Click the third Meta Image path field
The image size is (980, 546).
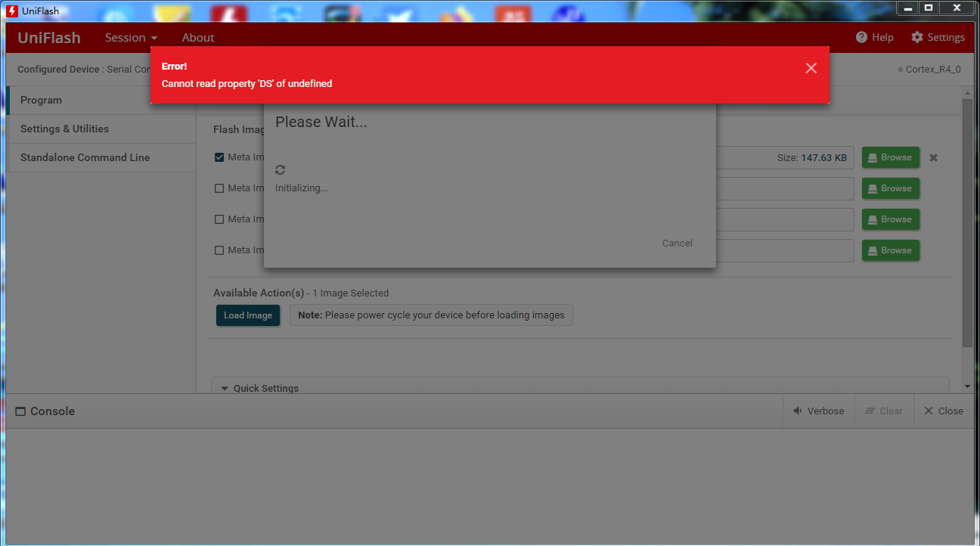pos(785,219)
